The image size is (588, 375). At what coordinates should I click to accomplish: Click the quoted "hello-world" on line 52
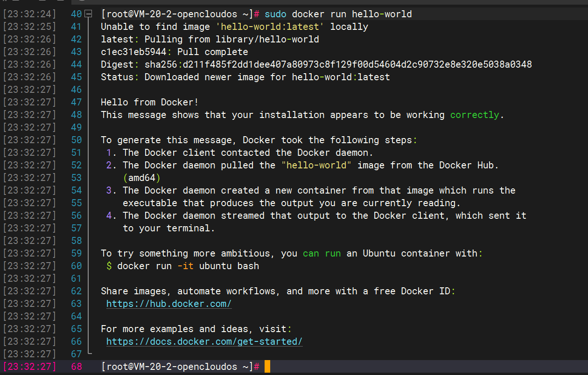(x=316, y=165)
